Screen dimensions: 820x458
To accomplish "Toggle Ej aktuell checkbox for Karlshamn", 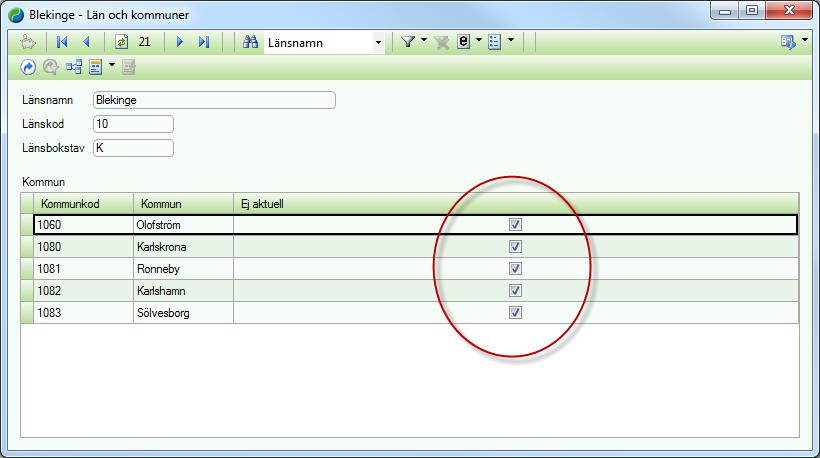I will (x=515, y=291).
